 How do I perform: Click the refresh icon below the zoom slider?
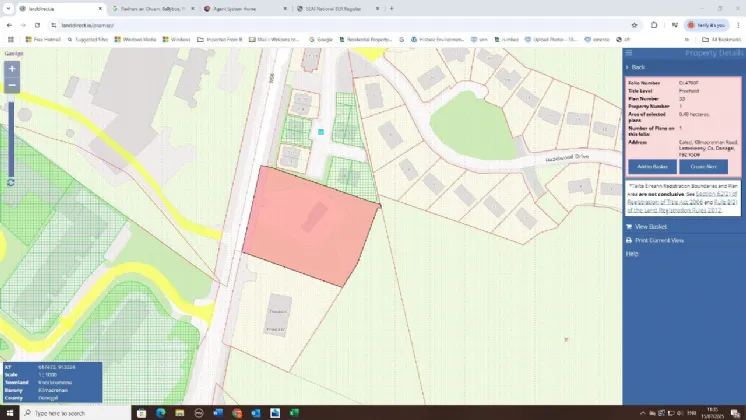click(10, 182)
